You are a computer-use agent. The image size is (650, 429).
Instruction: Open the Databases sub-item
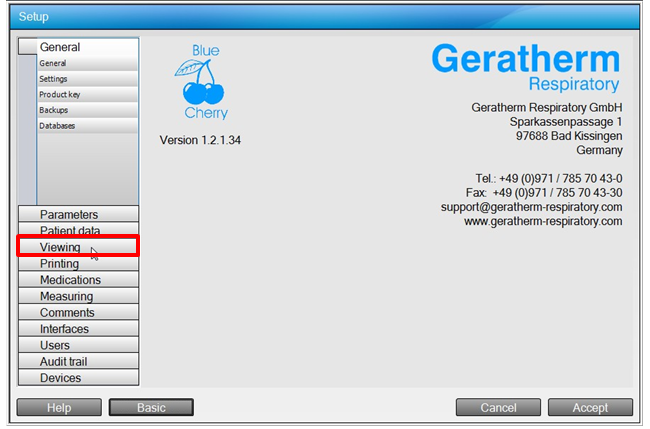tap(87, 126)
